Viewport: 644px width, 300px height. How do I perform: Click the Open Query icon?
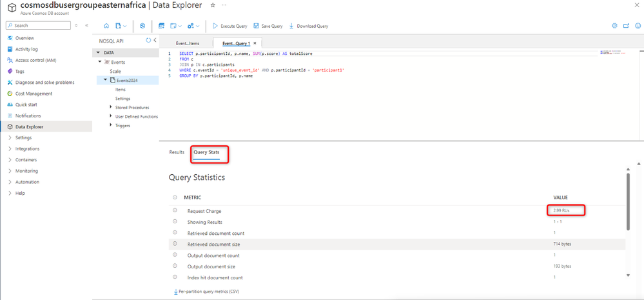click(173, 26)
